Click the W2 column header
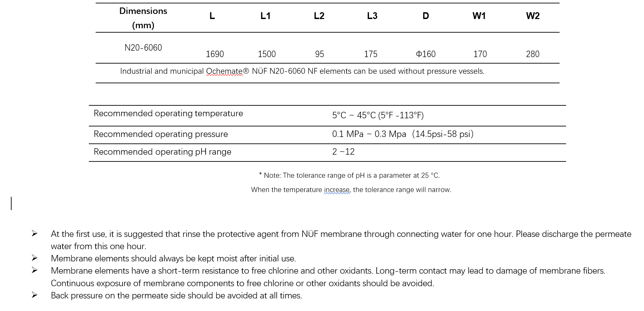Screen dimensions: 644x311 pyautogui.click(x=533, y=16)
